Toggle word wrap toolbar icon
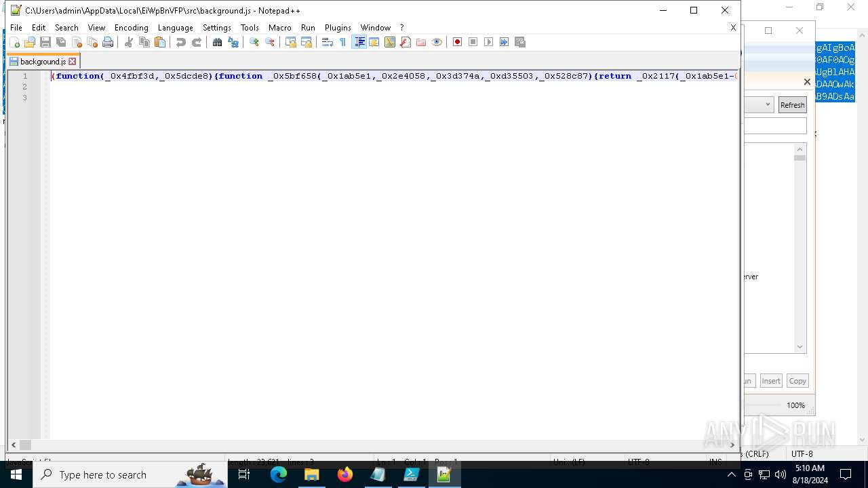The height and width of the screenshot is (488, 868). (328, 42)
